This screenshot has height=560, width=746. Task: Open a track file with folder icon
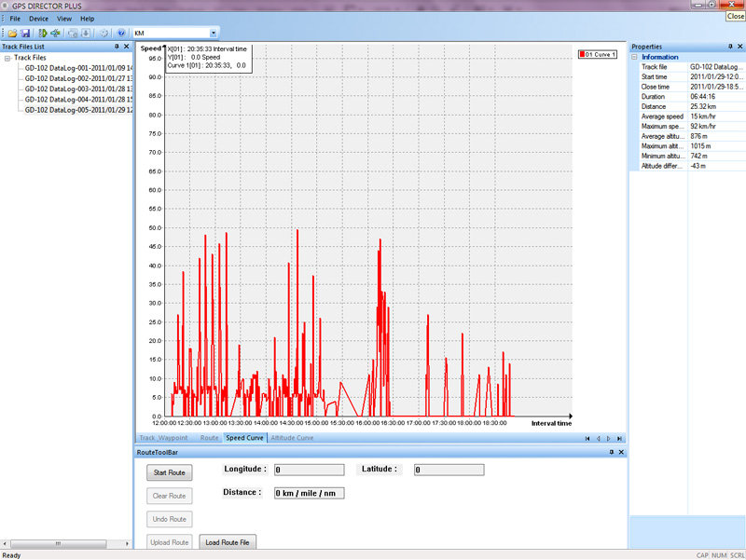tap(12, 33)
